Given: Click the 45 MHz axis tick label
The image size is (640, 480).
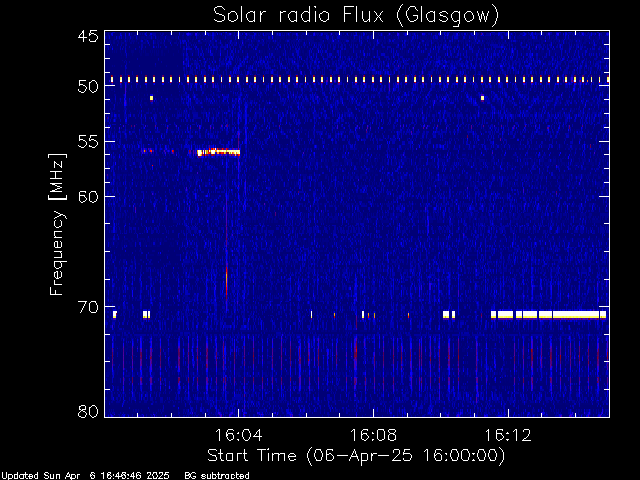Looking at the screenshot, I should [x=88, y=36].
